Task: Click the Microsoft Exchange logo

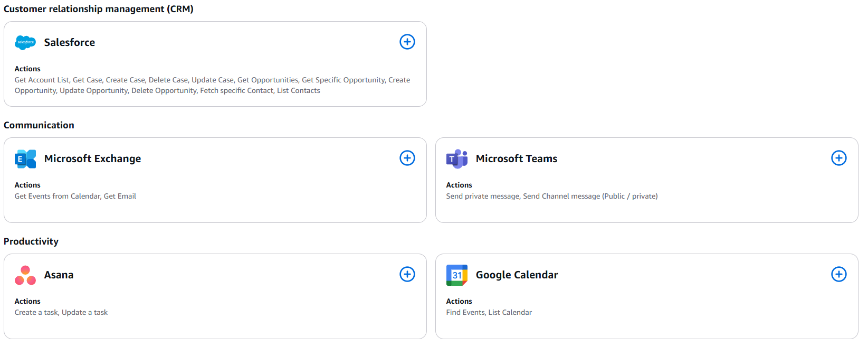Action: tap(25, 158)
